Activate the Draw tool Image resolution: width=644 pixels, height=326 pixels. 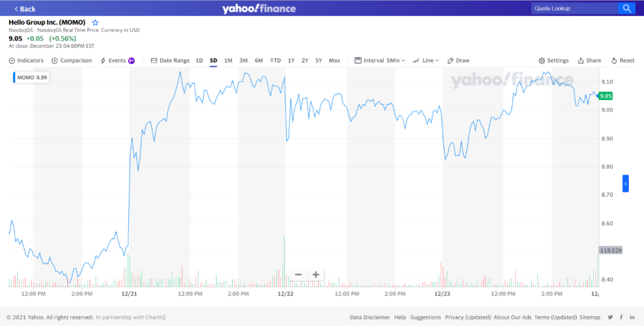pyautogui.click(x=458, y=61)
